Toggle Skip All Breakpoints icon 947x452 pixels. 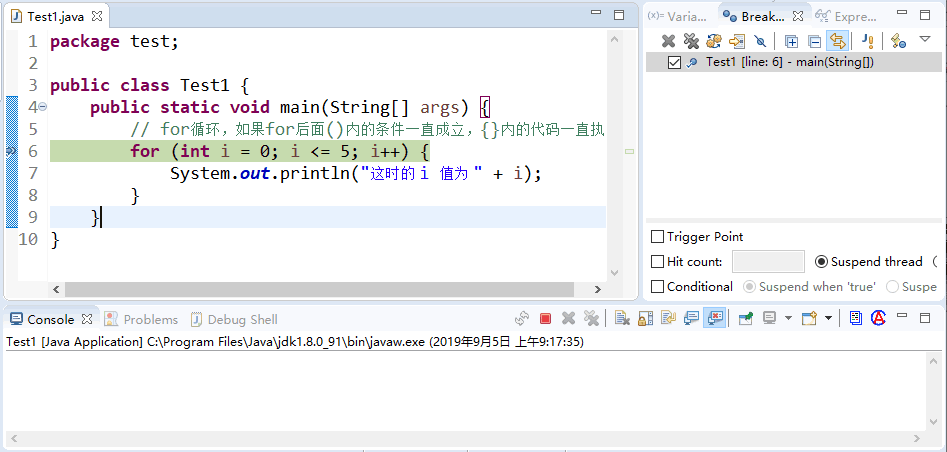coord(761,41)
